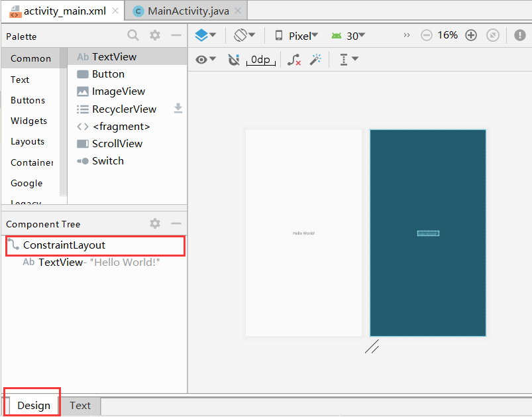Click the white design preview

pyautogui.click(x=303, y=233)
